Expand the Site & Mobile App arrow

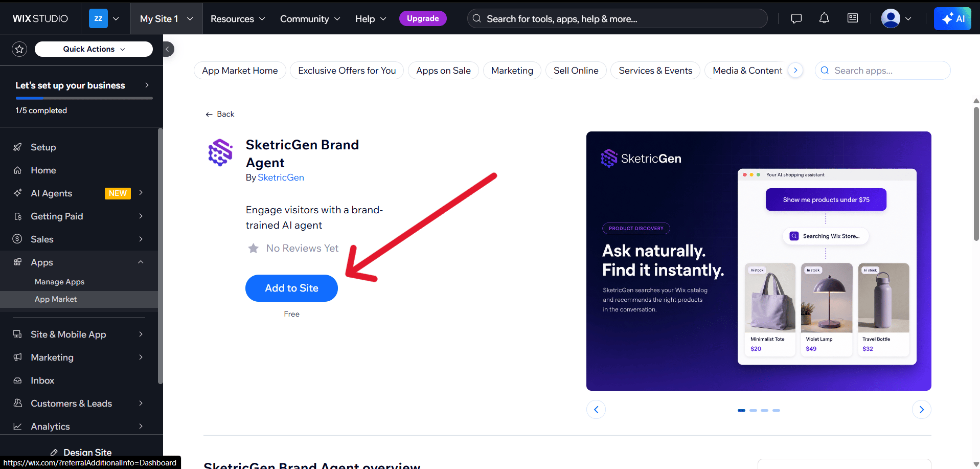click(141, 334)
